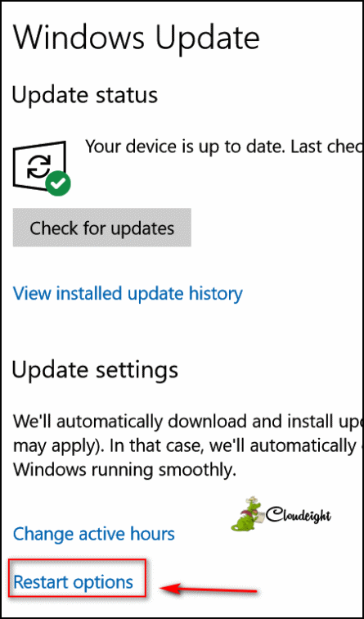Open View installed update history link
The image size is (364, 619).
point(128,293)
